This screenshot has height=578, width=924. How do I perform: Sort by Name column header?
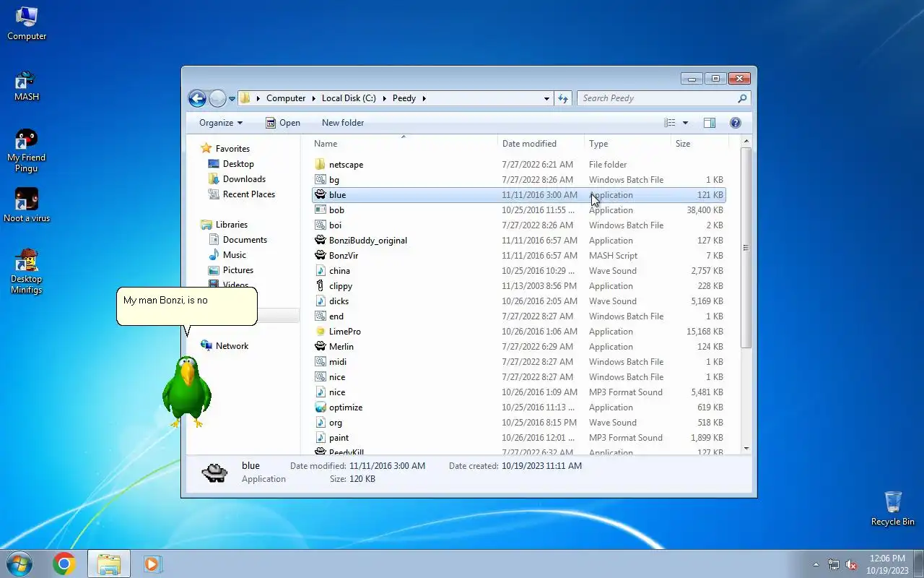pos(404,144)
